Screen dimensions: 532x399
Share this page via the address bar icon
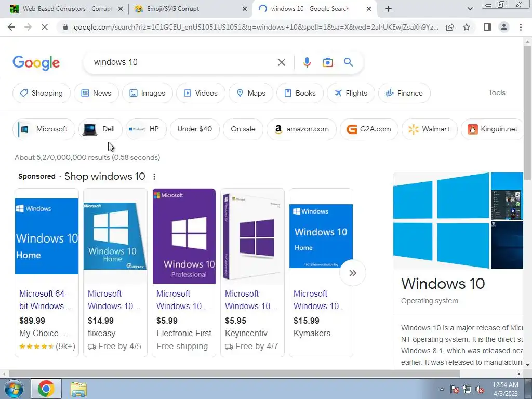click(450, 28)
